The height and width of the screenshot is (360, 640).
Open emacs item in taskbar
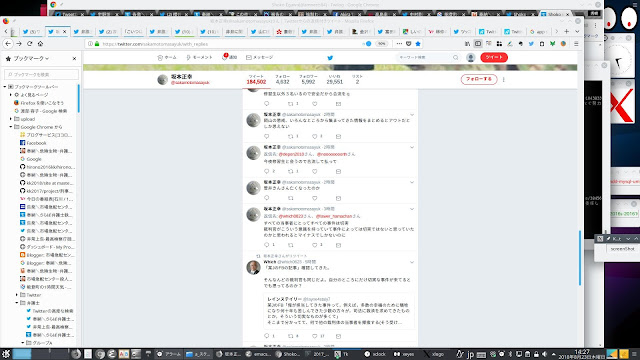[258, 354]
